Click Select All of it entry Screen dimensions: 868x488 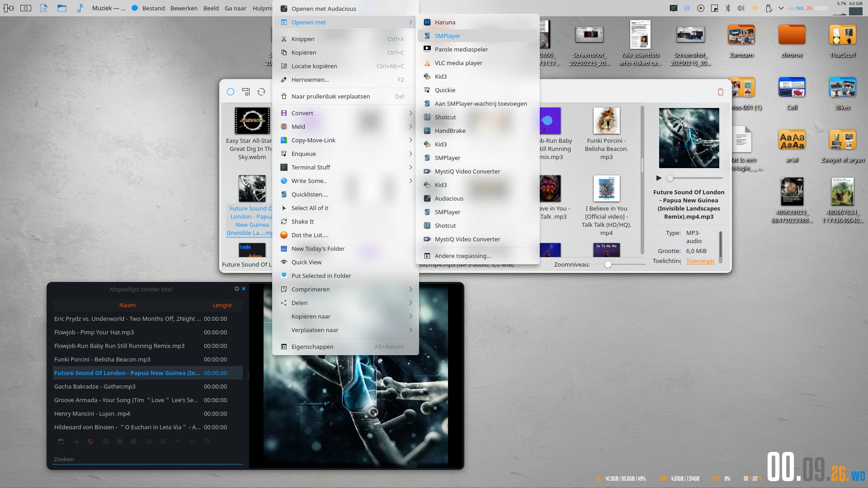345,208
